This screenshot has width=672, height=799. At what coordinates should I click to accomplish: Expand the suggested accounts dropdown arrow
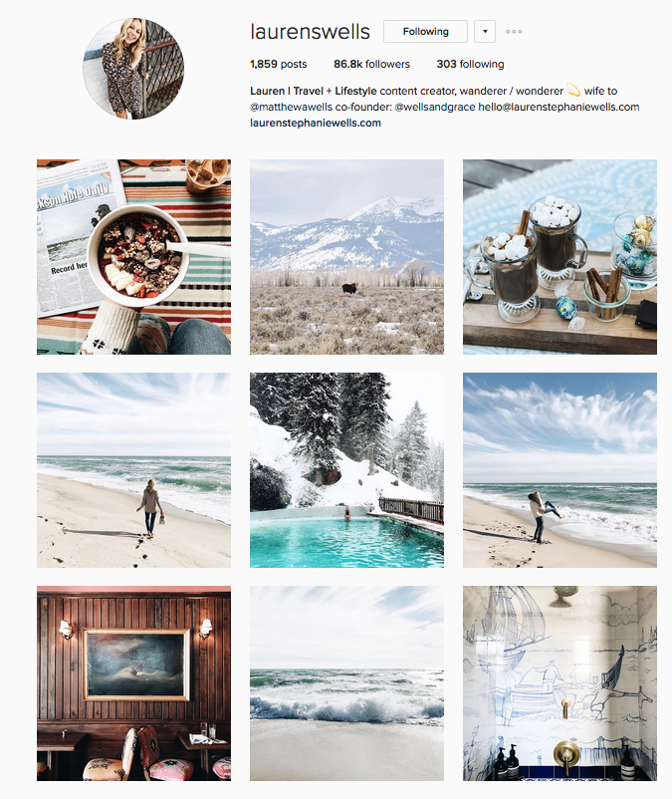click(485, 32)
